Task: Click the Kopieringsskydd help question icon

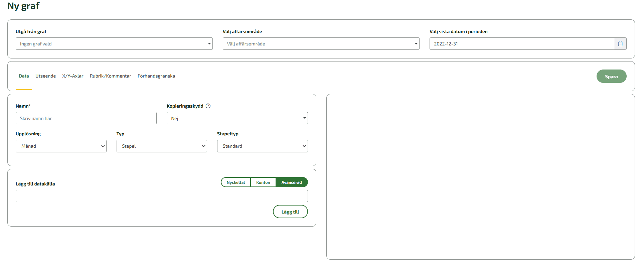Action: point(208,106)
